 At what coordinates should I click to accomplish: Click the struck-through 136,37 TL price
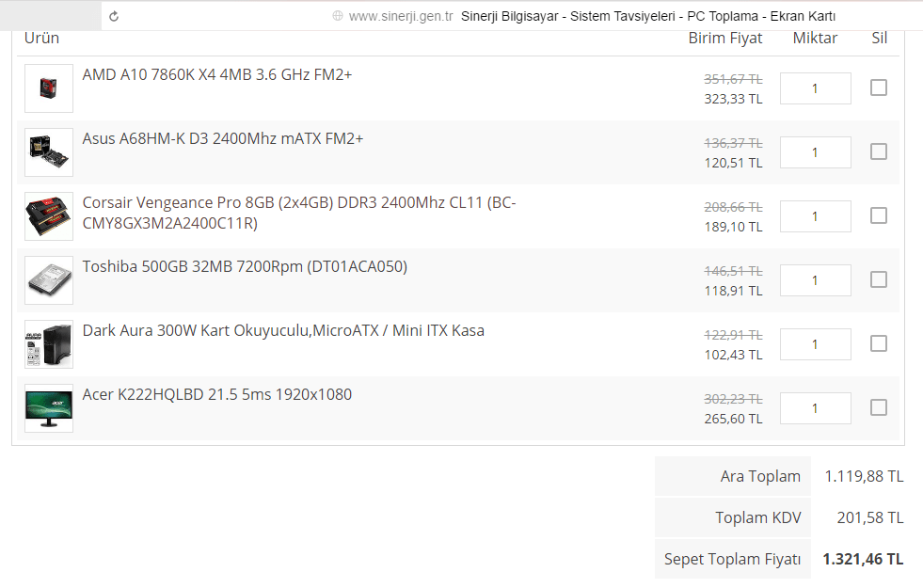(x=734, y=143)
